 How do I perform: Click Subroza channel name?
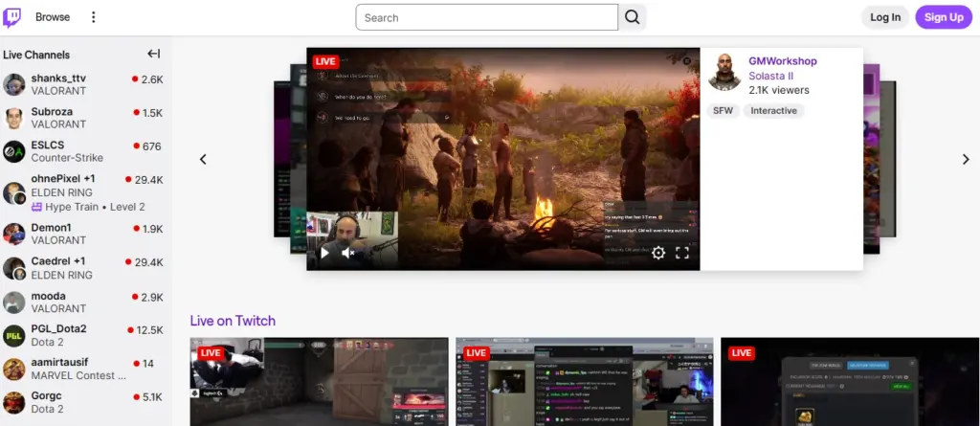coord(52,112)
